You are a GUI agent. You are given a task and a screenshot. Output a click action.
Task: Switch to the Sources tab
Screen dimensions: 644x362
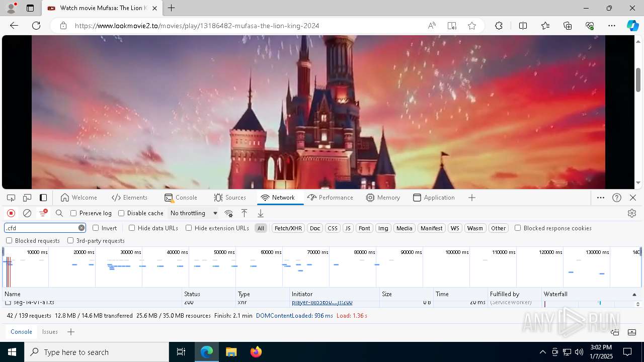tap(230, 198)
